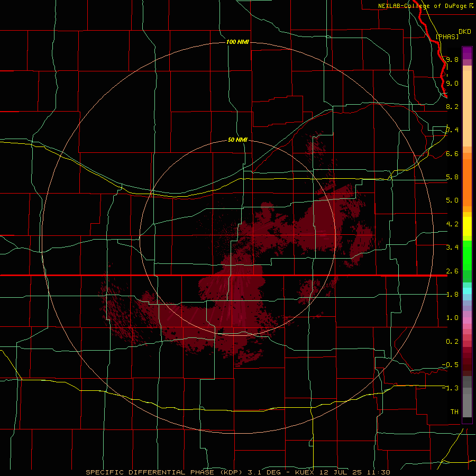Screen dimensions: 476x476
Task: Click the 1.8 value on the scale
Action: [x=452, y=295]
